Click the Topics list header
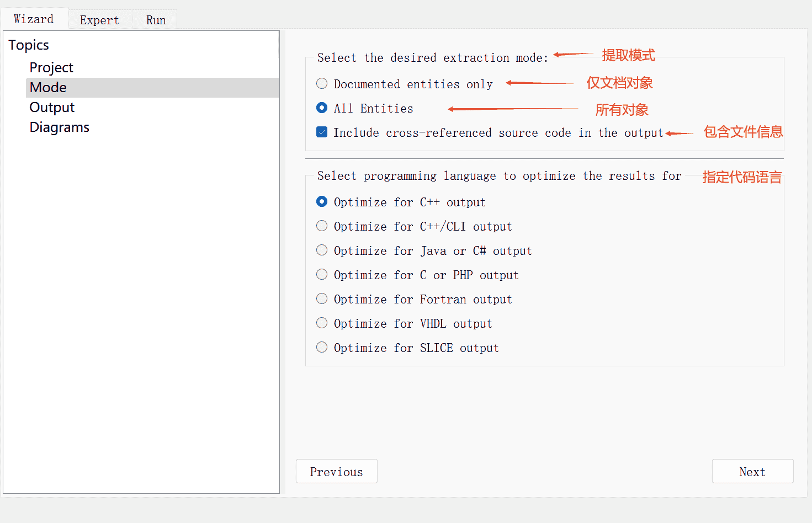This screenshot has width=812, height=523. [29, 45]
